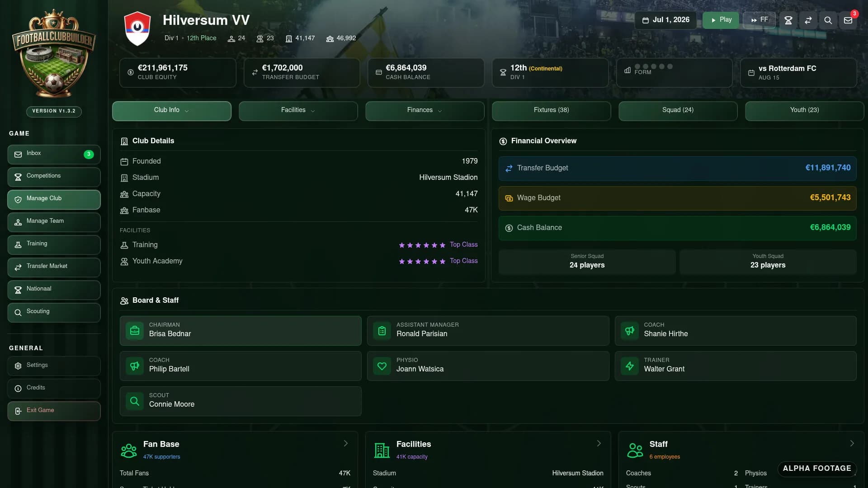Open Settings in sidebar

point(54,366)
